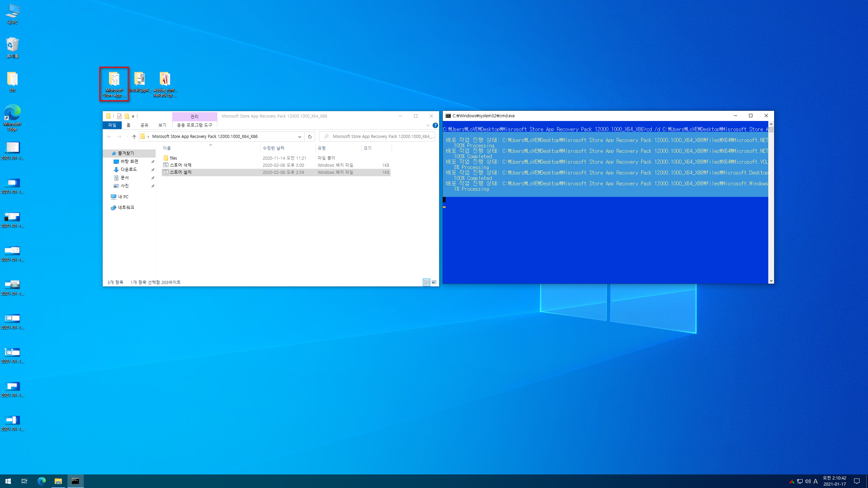868x488 pixels.
Task: Open the recent locations dropdown arrow
Action: [x=127, y=137]
